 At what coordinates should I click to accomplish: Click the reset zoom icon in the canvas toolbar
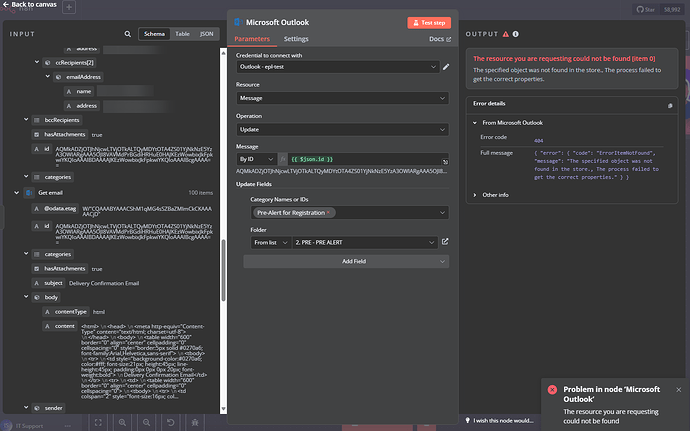click(x=171, y=423)
